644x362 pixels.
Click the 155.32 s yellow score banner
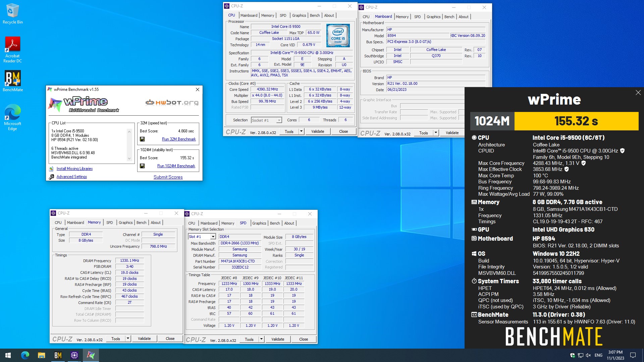576,121
